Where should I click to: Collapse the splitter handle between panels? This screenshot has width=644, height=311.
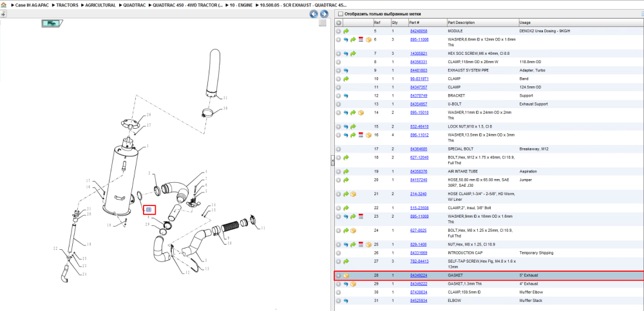point(332,161)
